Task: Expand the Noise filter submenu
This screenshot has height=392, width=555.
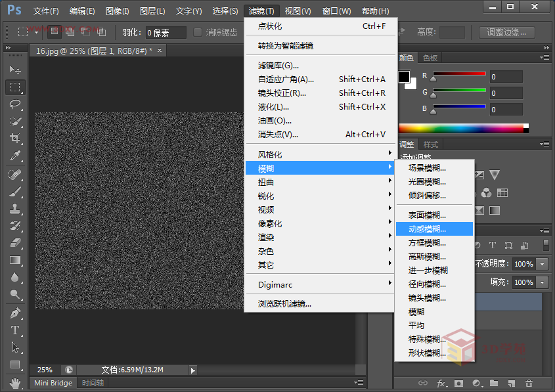Action: 321,251
